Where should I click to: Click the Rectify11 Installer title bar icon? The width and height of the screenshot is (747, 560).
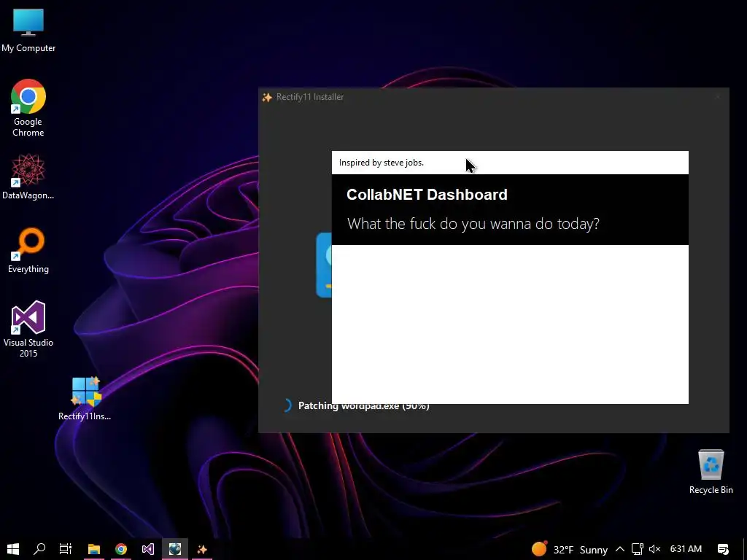coord(267,97)
